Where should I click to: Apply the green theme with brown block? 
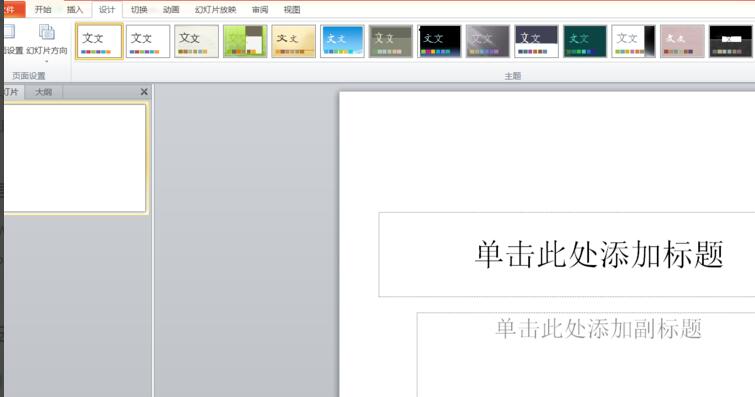(245, 41)
